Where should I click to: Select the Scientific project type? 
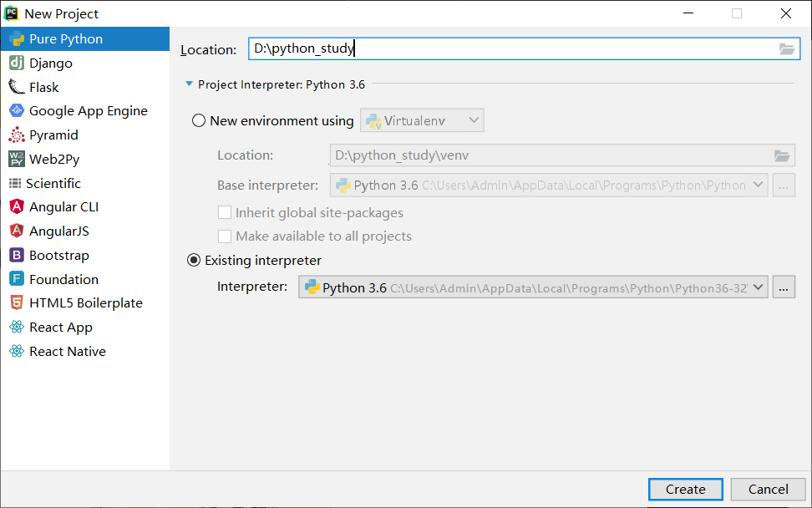tap(54, 183)
